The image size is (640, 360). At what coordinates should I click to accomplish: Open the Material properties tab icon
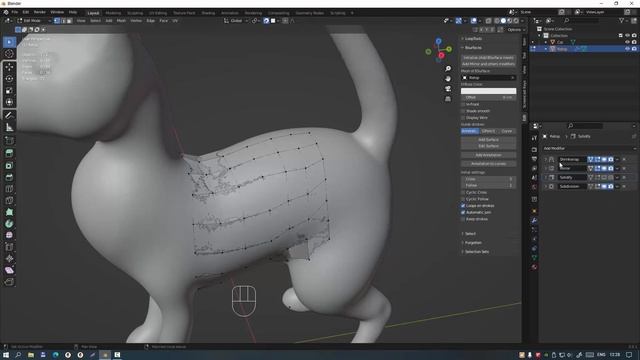[534, 267]
